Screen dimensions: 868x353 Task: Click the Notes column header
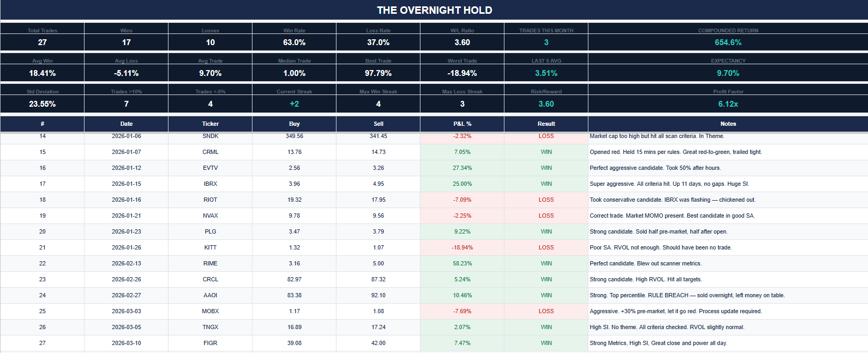[728, 124]
